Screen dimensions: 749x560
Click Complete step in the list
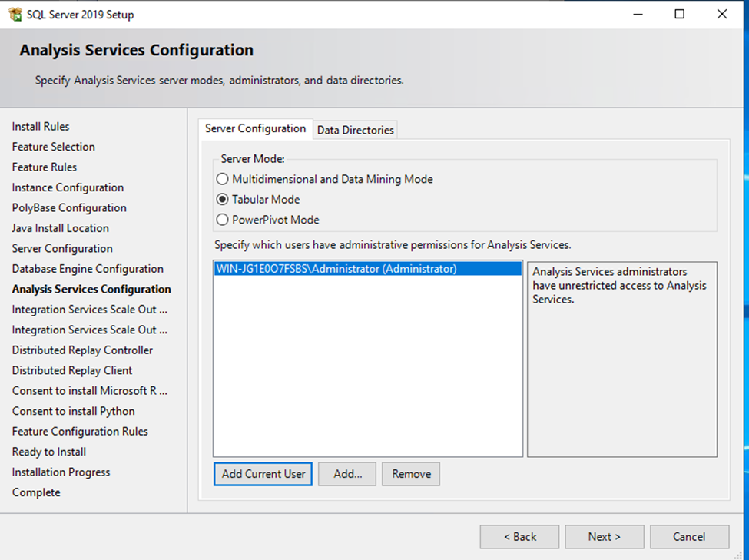[x=36, y=492]
